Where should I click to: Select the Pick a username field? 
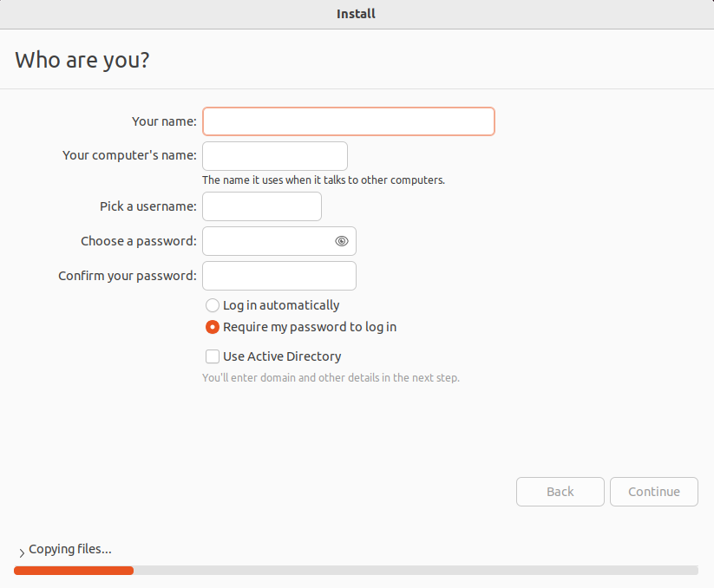coord(262,206)
